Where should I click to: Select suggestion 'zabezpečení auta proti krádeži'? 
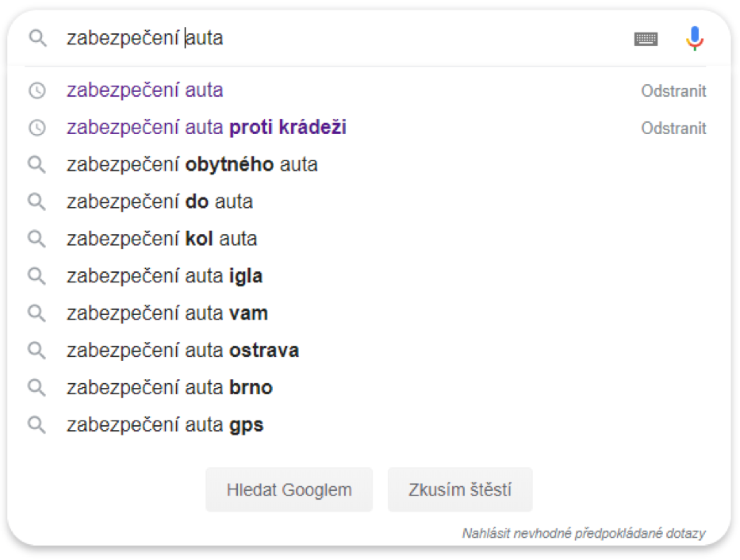pyautogui.click(x=206, y=128)
